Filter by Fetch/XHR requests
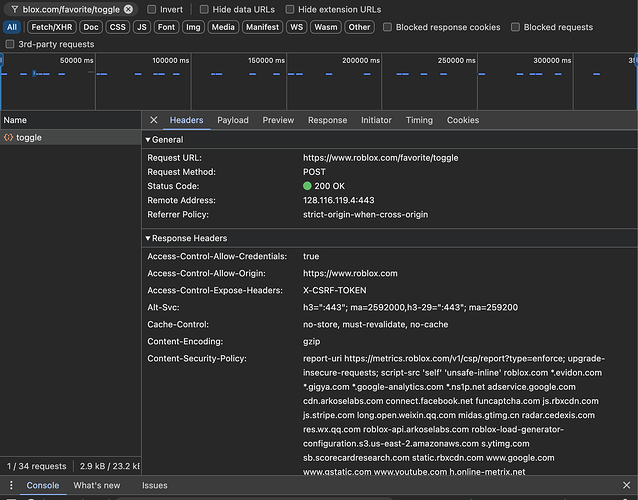638x500 pixels. (52, 27)
